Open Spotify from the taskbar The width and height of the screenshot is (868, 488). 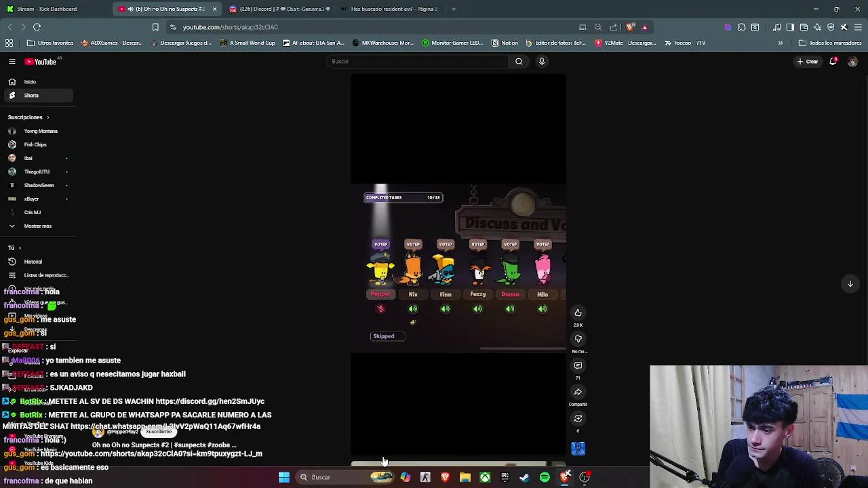coord(545,477)
